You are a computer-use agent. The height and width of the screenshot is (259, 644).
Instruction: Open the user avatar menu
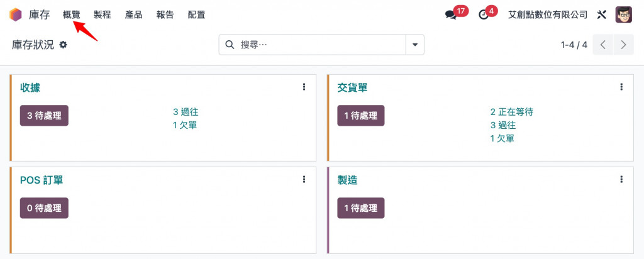[623, 14]
